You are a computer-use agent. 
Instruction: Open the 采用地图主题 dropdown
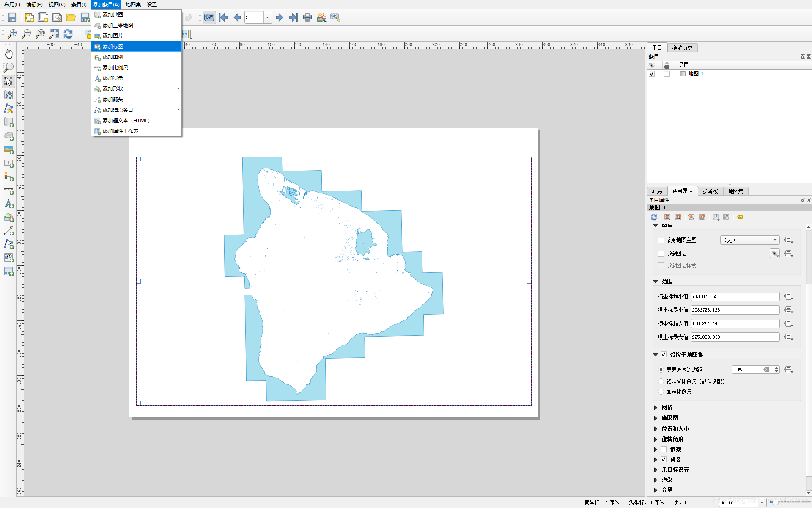coord(749,240)
